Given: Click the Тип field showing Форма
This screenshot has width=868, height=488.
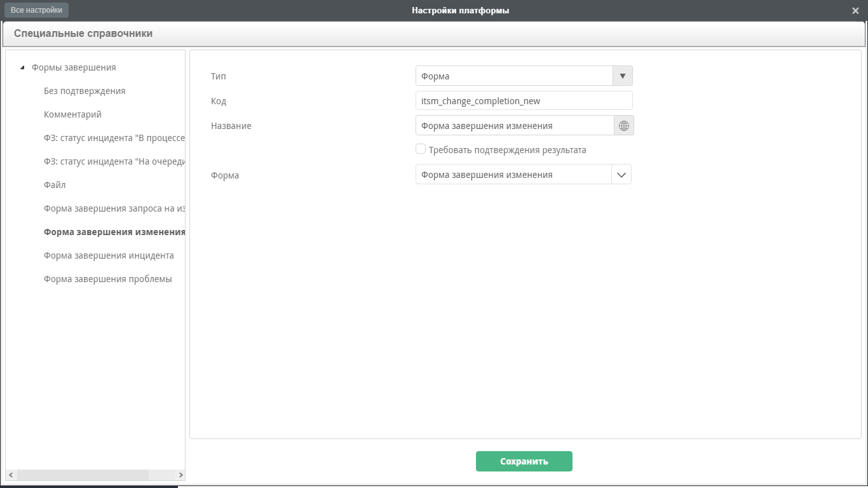Looking at the screenshot, I should 514,76.
